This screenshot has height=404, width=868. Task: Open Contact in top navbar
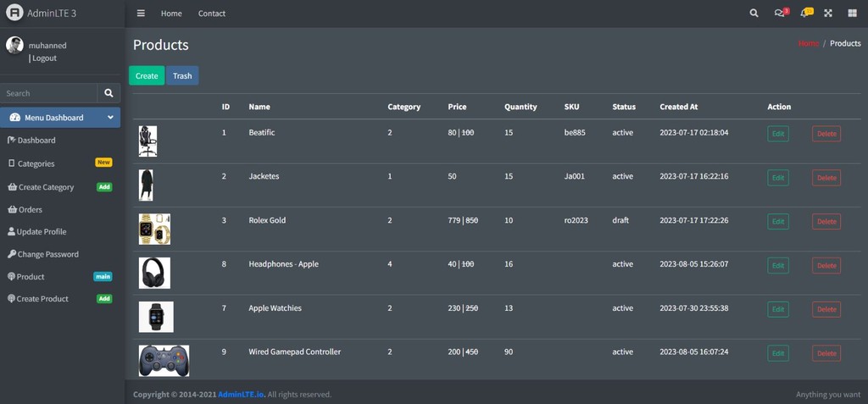point(211,14)
